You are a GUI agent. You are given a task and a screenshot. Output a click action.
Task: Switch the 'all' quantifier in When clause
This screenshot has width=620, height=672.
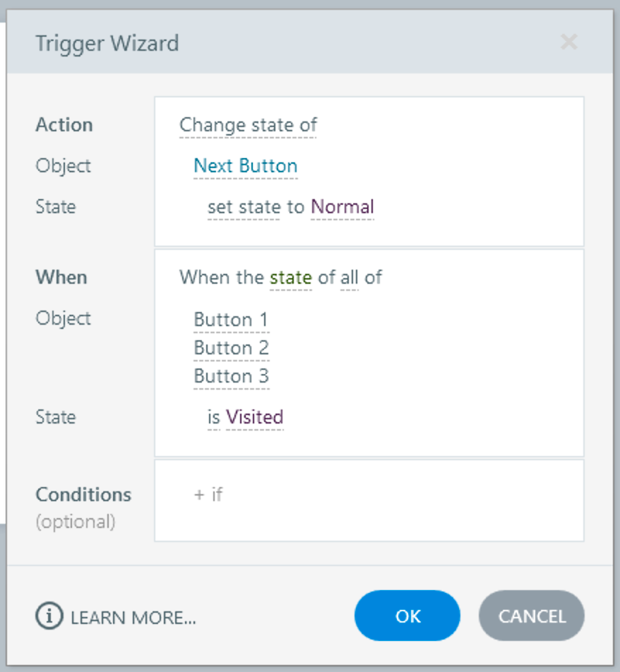(349, 277)
